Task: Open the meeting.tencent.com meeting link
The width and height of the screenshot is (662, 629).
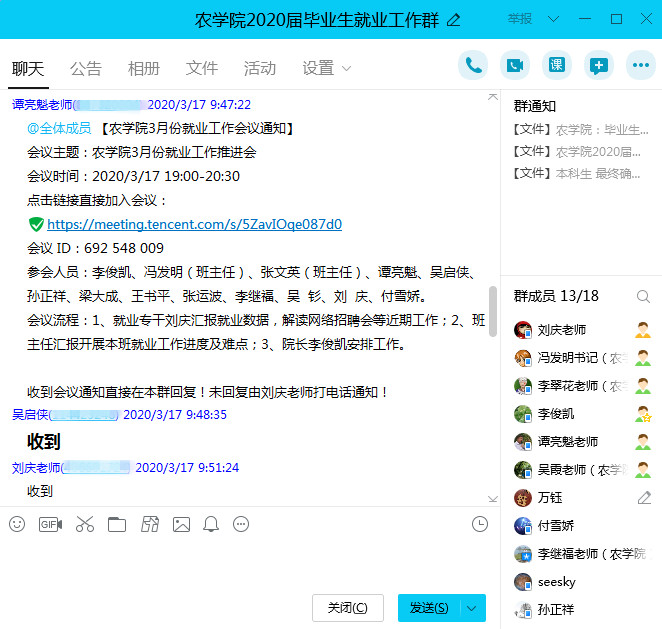Action: [x=194, y=224]
